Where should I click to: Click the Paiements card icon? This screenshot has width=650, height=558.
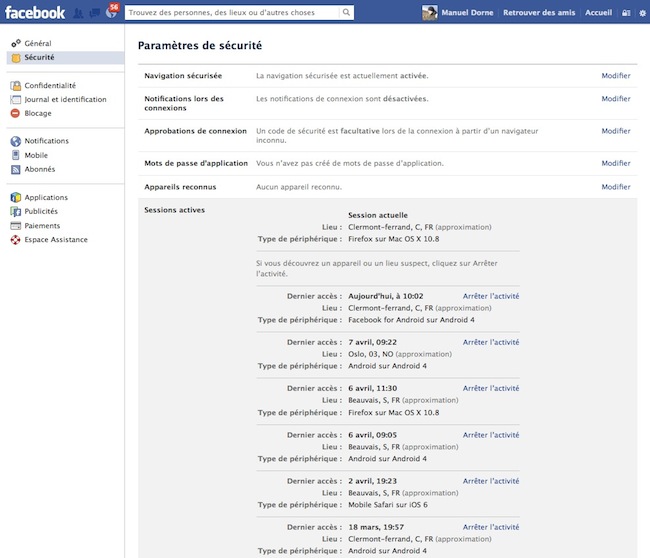tap(16, 226)
